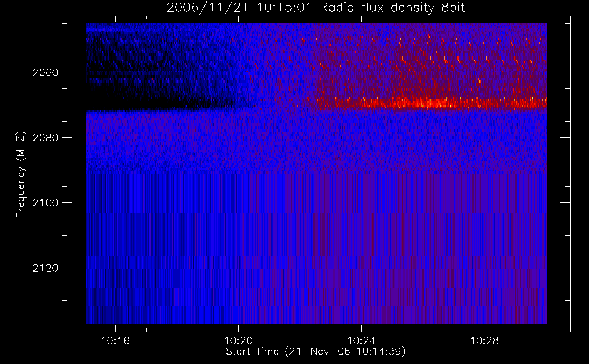This screenshot has height=364, width=589.
Task: Click the 2080 frequency tick label
Action: [46, 138]
